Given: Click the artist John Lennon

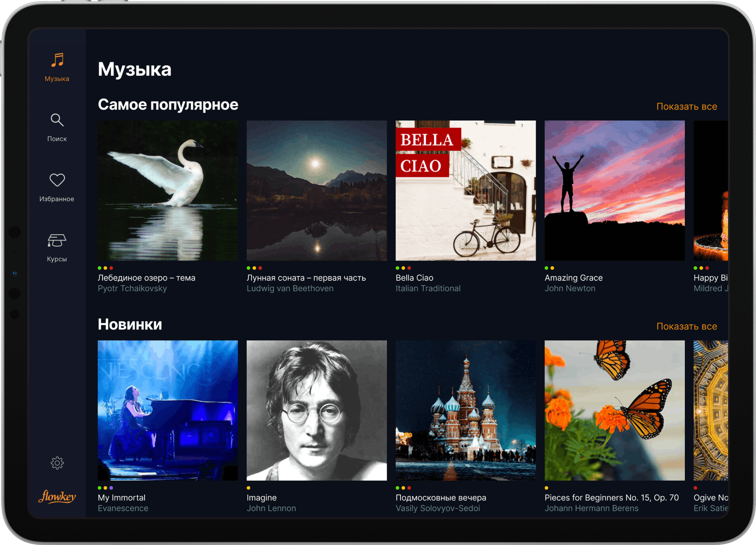Looking at the screenshot, I should click(x=271, y=508).
